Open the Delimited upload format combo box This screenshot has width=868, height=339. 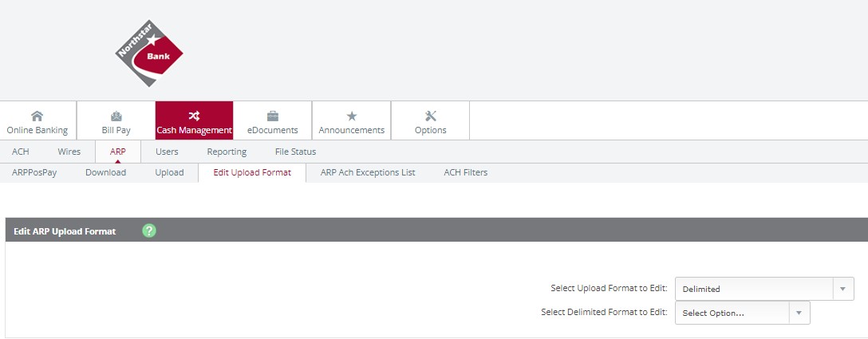764,289
